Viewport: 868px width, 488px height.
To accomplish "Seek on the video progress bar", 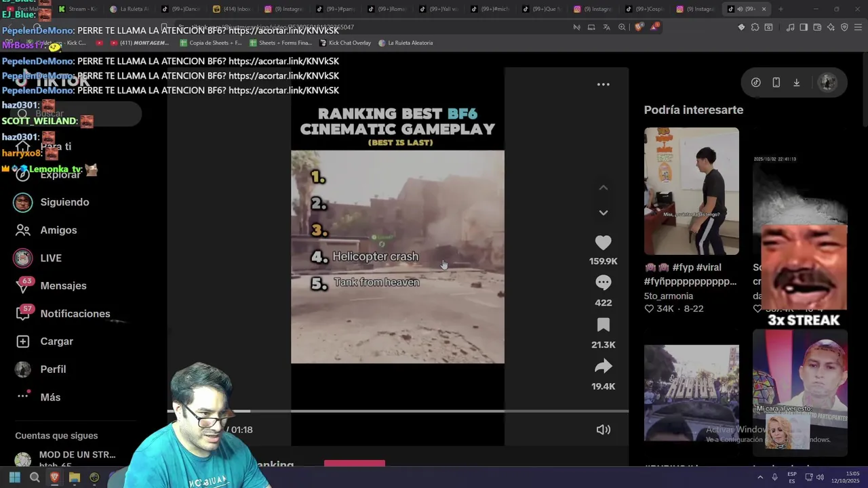I will point(397,411).
